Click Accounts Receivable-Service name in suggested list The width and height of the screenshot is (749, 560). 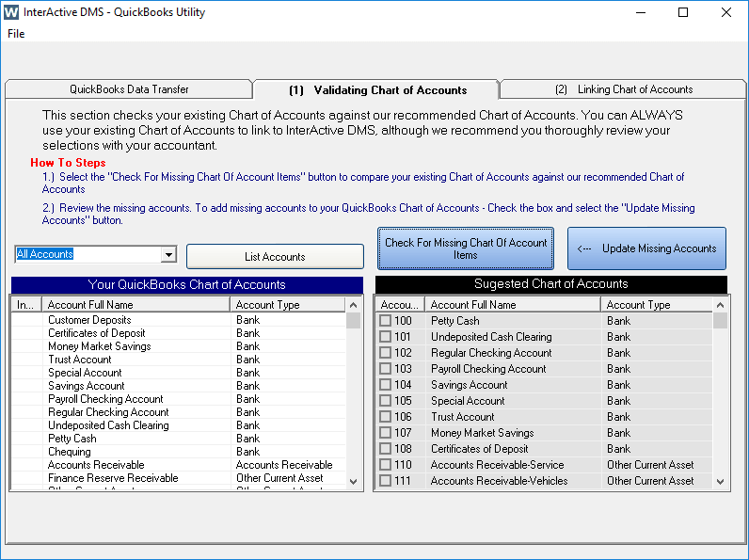[497, 465]
